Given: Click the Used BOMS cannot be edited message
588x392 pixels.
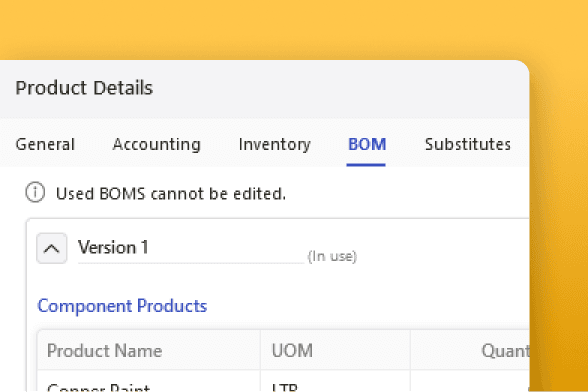Looking at the screenshot, I should [171, 194].
